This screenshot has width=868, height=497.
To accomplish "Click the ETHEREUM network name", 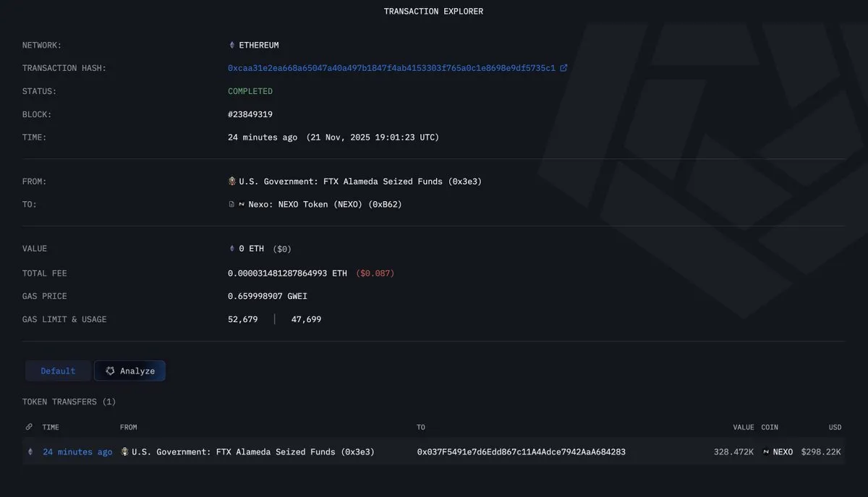I will point(259,45).
